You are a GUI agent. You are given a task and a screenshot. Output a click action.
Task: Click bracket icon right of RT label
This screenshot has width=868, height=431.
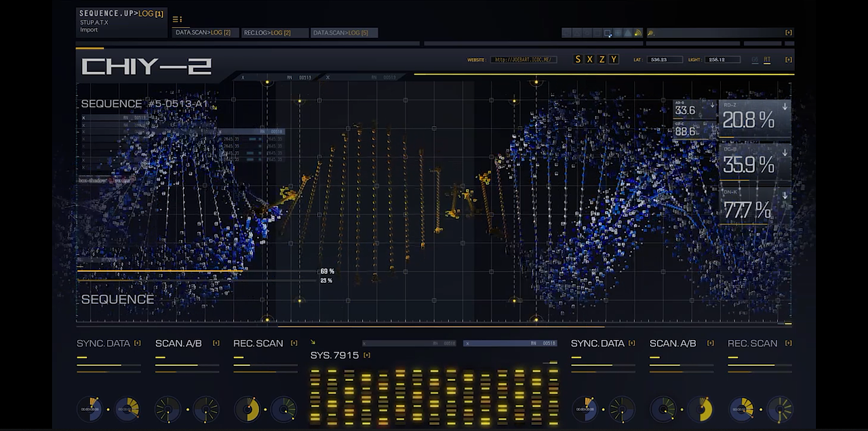789,60
